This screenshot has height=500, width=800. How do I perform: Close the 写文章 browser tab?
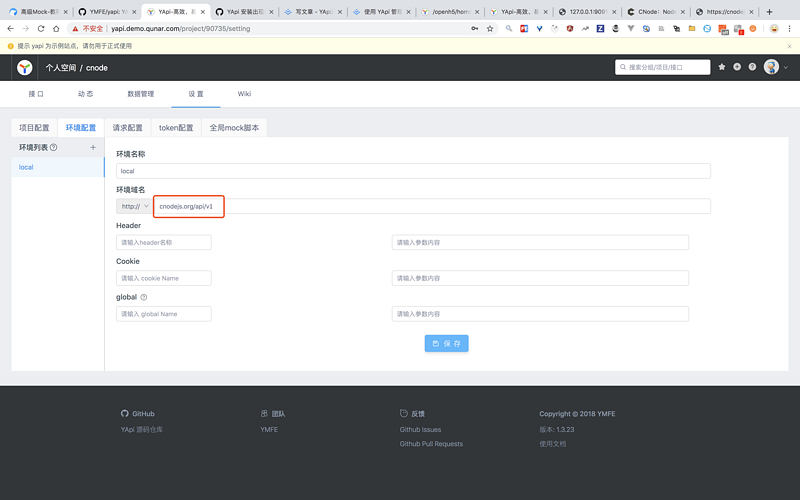[x=340, y=12]
